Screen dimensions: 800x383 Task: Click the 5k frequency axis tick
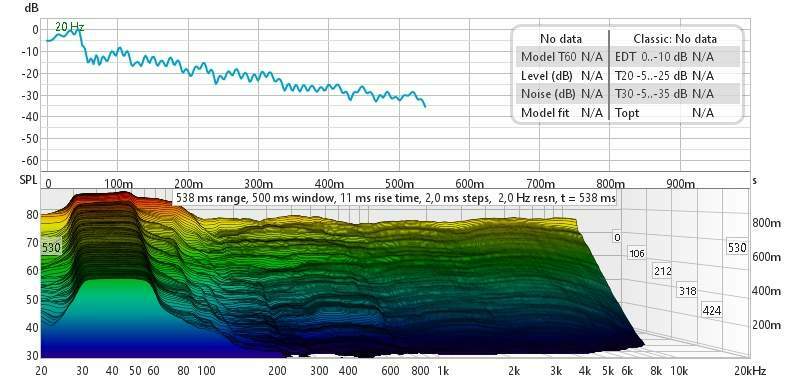tap(608, 371)
